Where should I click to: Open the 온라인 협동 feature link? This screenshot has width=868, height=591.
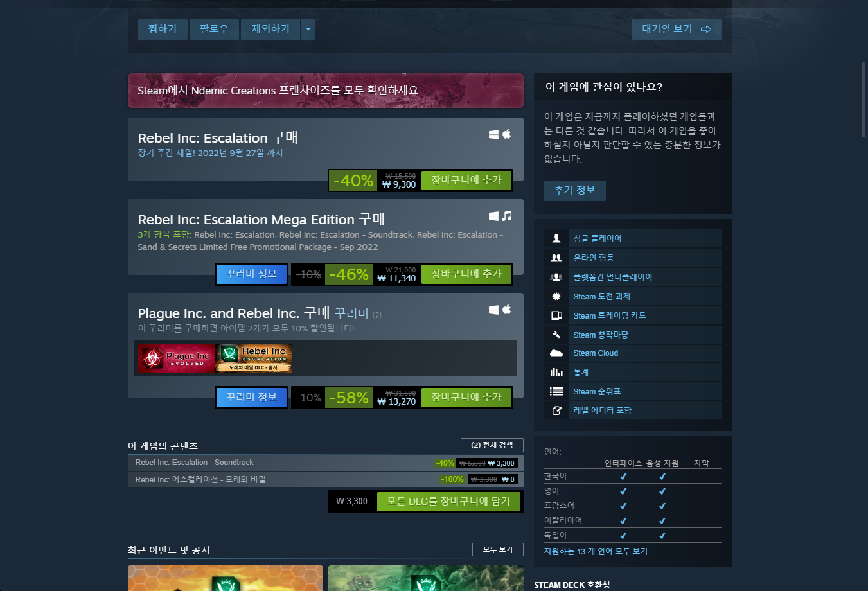[x=594, y=258]
